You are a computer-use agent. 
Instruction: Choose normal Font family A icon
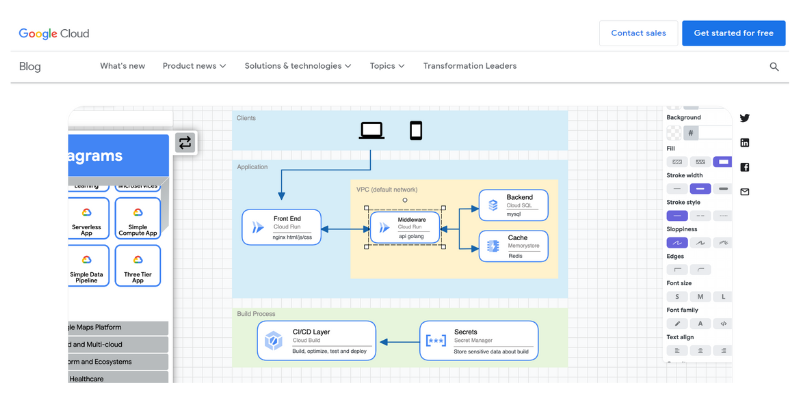pos(700,323)
